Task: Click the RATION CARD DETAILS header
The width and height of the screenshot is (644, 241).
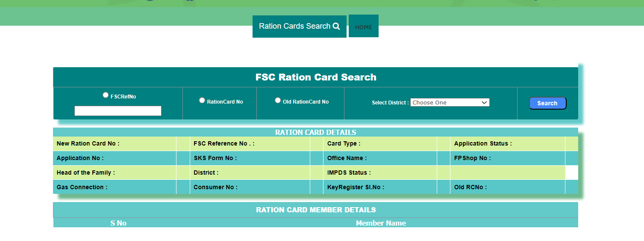Action: point(315,132)
